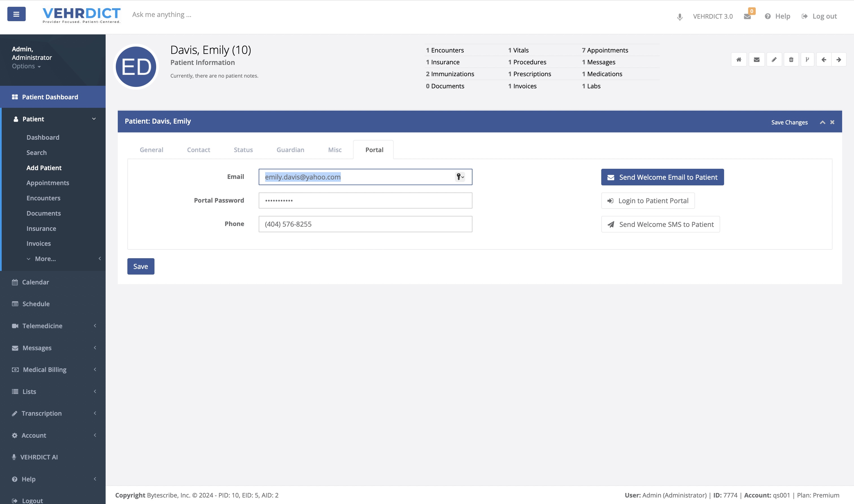Open the inbox notification mail icon
Screen dimensions: 854x504
pos(747,16)
